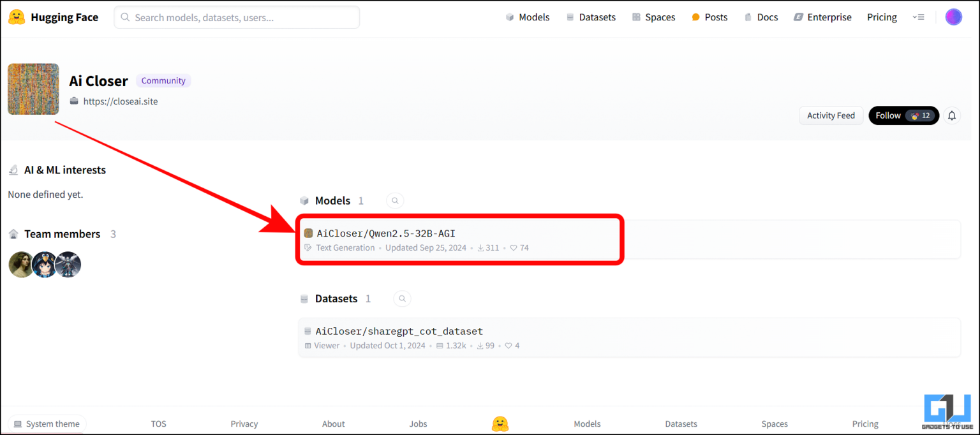Open the AiCloser/Qwen2.5-32B-AGI model
The height and width of the screenshot is (435, 980).
pyautogui.click(x=386, y=233)
